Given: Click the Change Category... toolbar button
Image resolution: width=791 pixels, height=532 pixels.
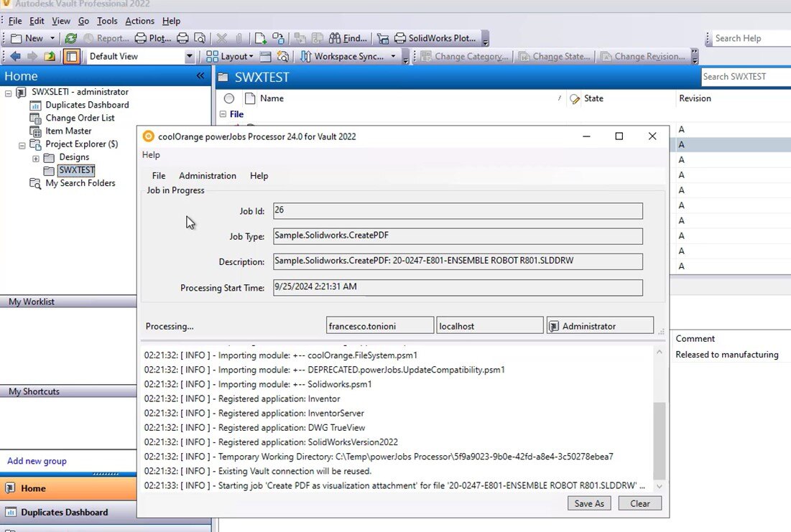Looking at the screenshot, I should pyautogui.click(x=465, y=57).
